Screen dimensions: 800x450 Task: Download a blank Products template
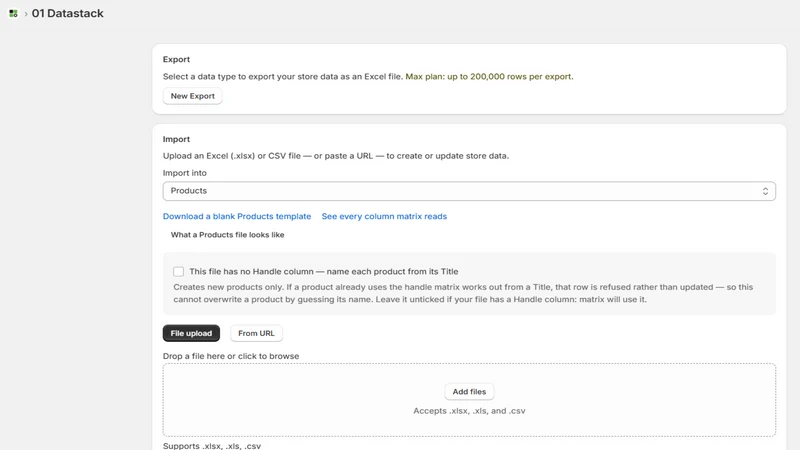point(237,216)
